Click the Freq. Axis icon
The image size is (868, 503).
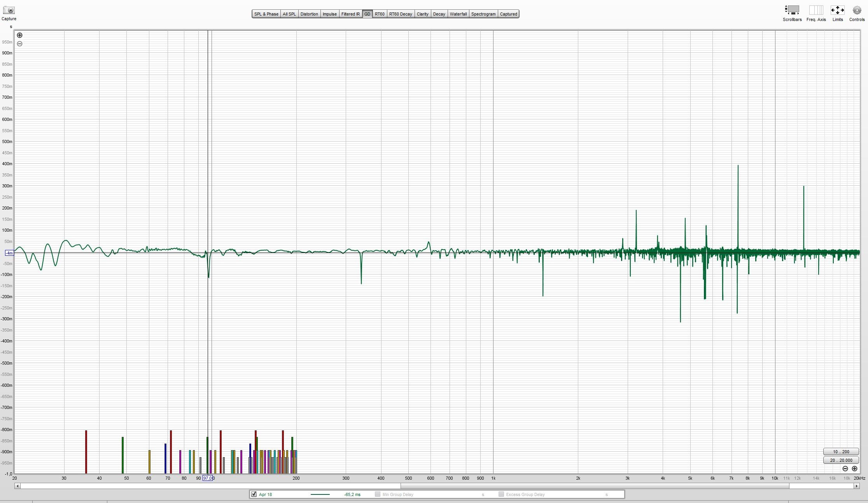point(815,10)
